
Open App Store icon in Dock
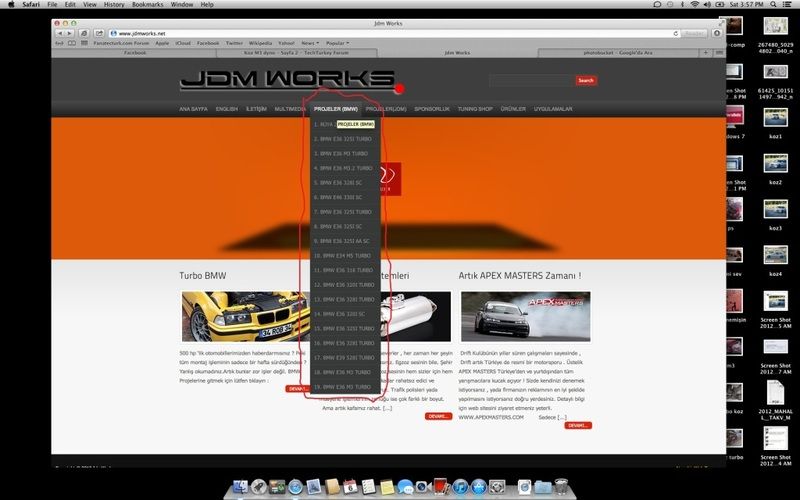pyautogui.click(x=479, y=487)
